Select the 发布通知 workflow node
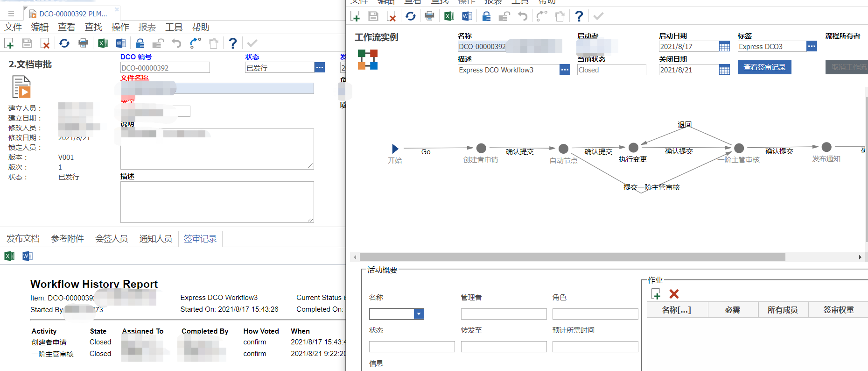This screenshot has width=868, height=371. coord(826,147)
